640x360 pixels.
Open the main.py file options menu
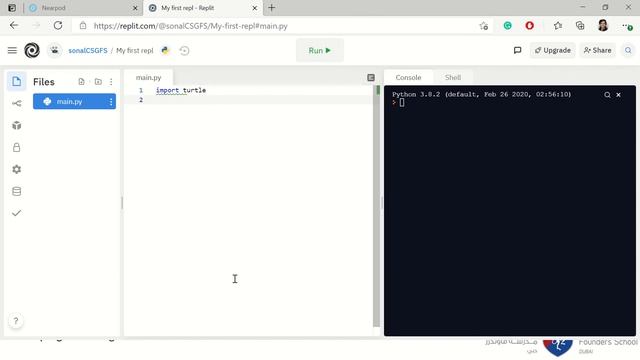111,102
